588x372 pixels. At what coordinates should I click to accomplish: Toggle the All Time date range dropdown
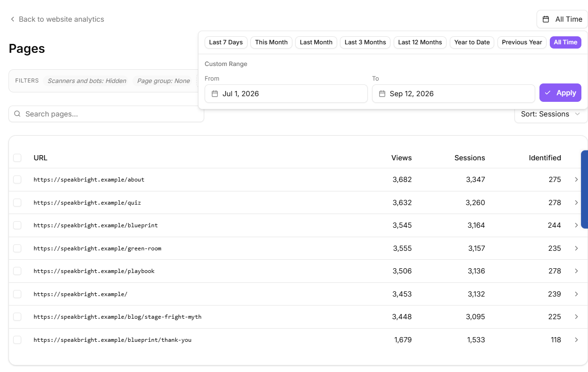(562, 19)
